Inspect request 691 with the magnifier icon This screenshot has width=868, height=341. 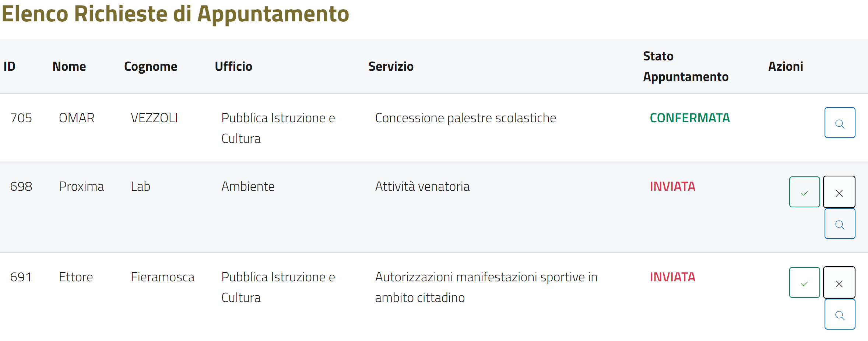click(840, 314)
